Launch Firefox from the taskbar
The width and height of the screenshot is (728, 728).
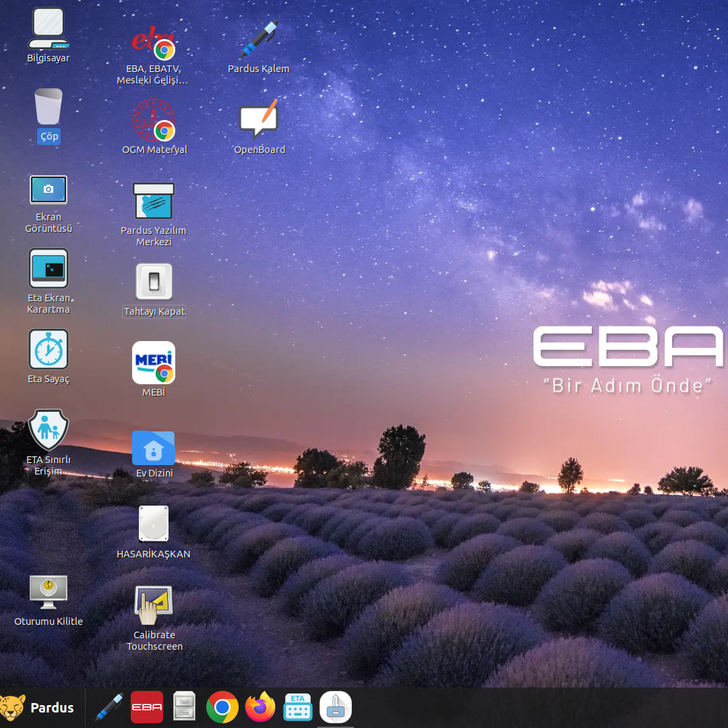tap(260, 708)
